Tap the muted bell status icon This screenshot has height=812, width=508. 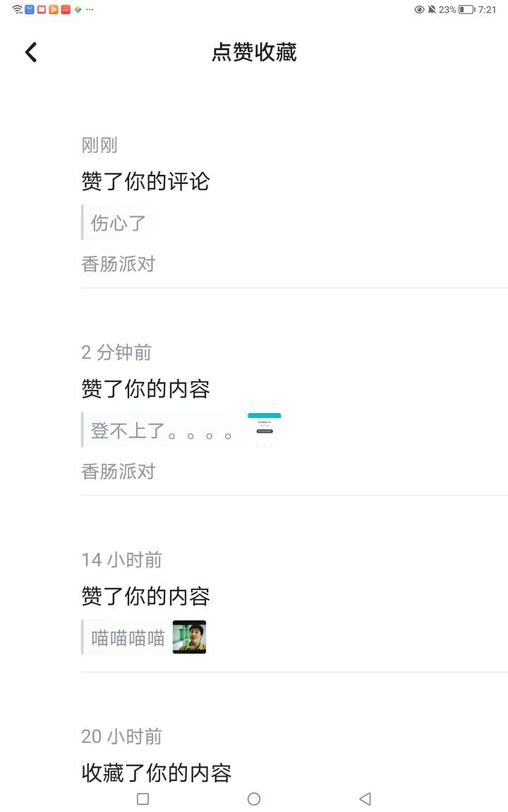point(432,9)
